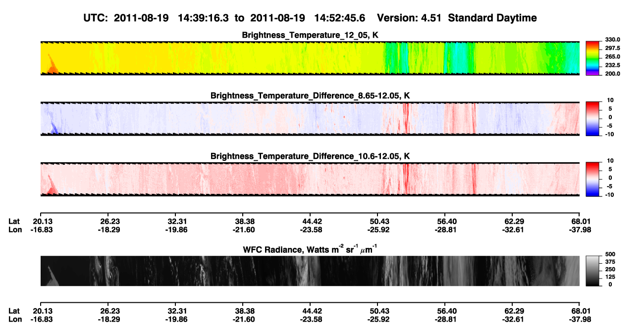644x330 pixels.
Task: Click latitude 38.38 on the axis above WFC Radiance title
Action: click(x=242, y=222)
